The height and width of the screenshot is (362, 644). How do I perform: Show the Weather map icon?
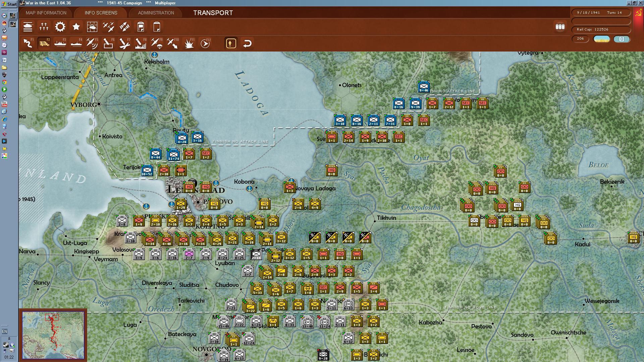coord(92,27)
